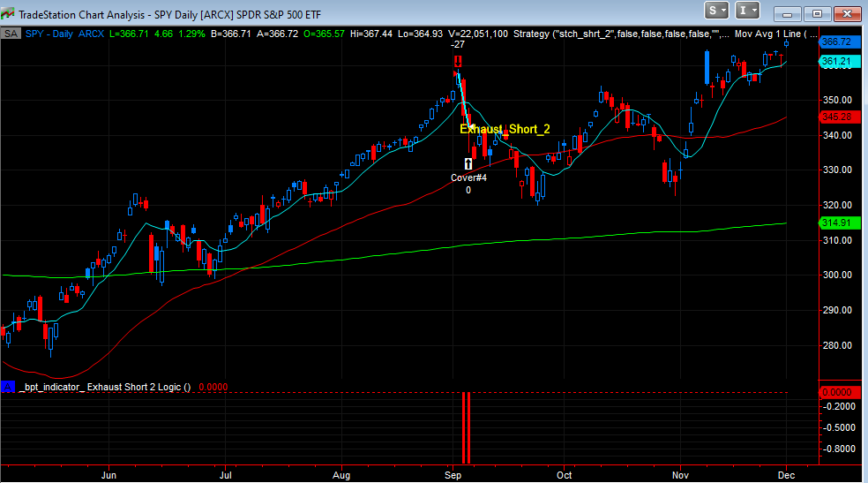Viewport: 868px width, 483px height.
Task: Maximize the Chart Analysis window
Action: 817,13
